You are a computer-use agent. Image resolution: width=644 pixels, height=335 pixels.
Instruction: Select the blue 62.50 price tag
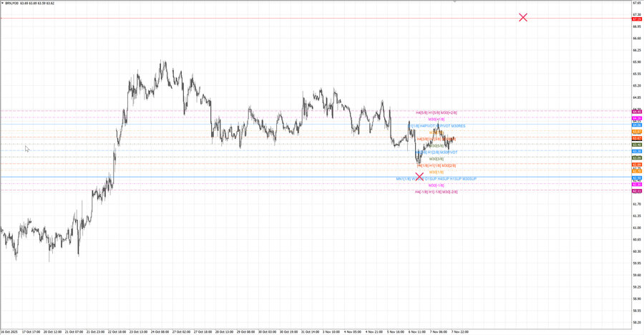pyautogui.click(x=636, y=178)
